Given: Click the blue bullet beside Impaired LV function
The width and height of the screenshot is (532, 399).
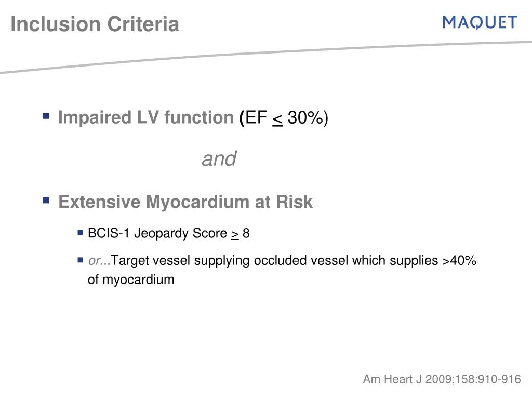Looking at the screenshot, I should (x=46, y=116).
